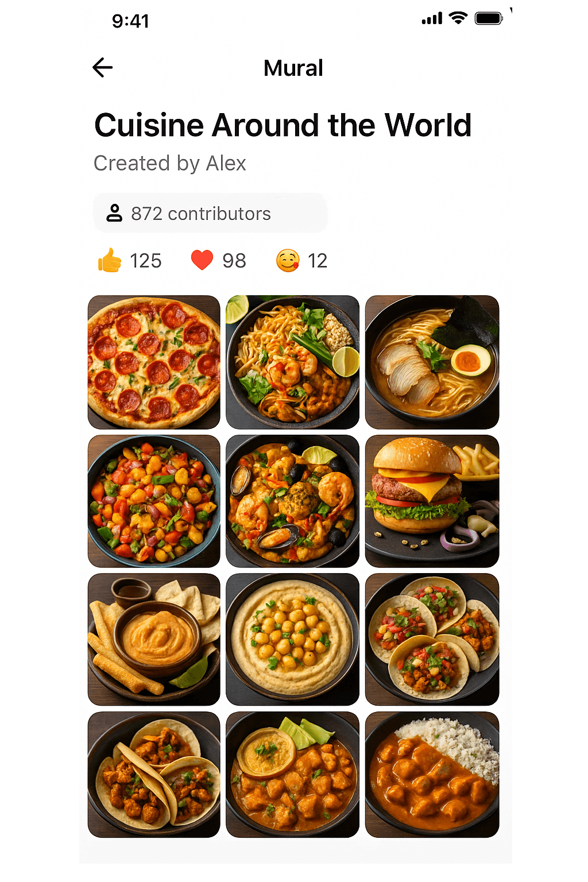
Task: Tap the back arrow icon
Action: (103, 68)
